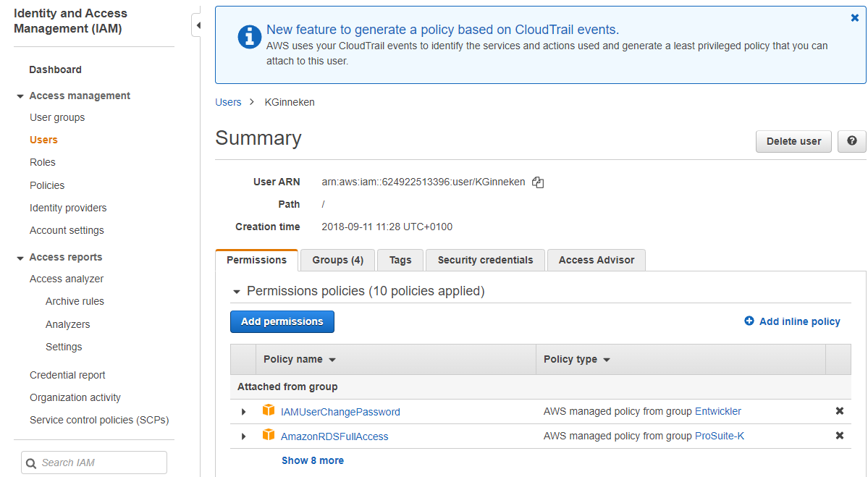Detach the AmazonRDSFullAccess policy
Screen dimensions: 868x477
tap(839, 436)
